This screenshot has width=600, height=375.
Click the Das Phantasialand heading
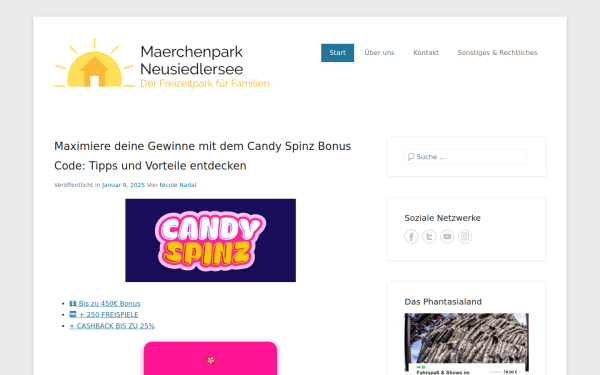[443, 302]
